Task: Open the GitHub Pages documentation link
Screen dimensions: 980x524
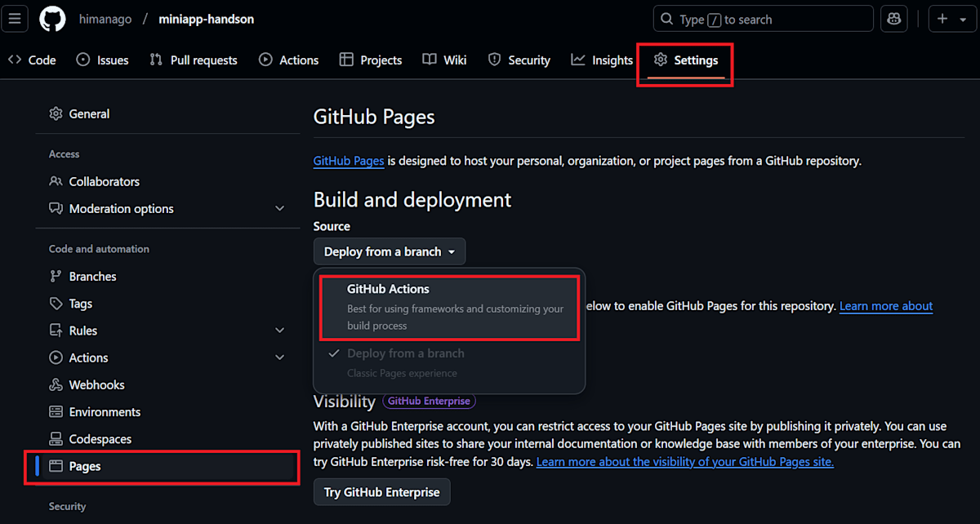Action: pyautogui.click(x=349, y=161)
